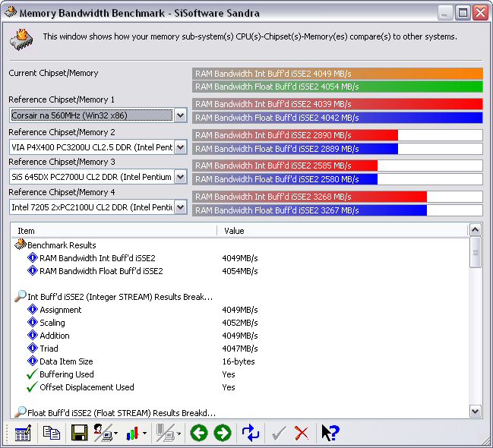
Task: Open the Intel 7205 reference dropdown
Action: point(180,207)
